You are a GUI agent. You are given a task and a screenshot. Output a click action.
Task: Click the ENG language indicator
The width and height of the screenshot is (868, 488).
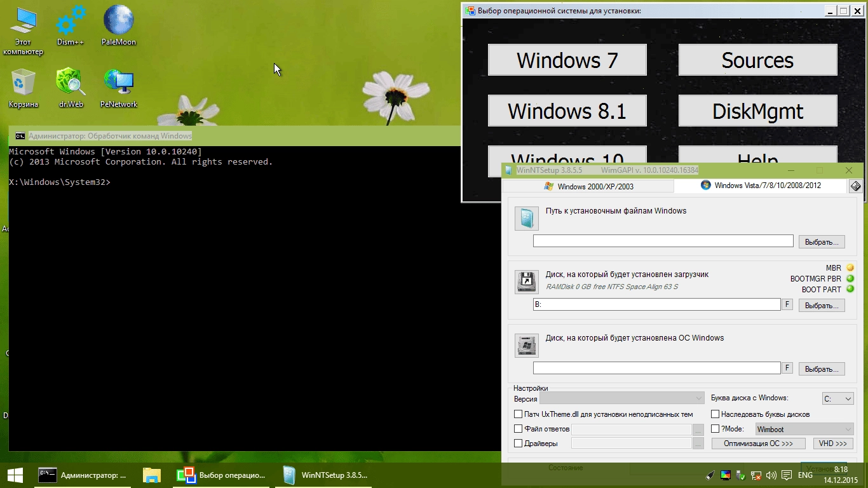[805, 475]
